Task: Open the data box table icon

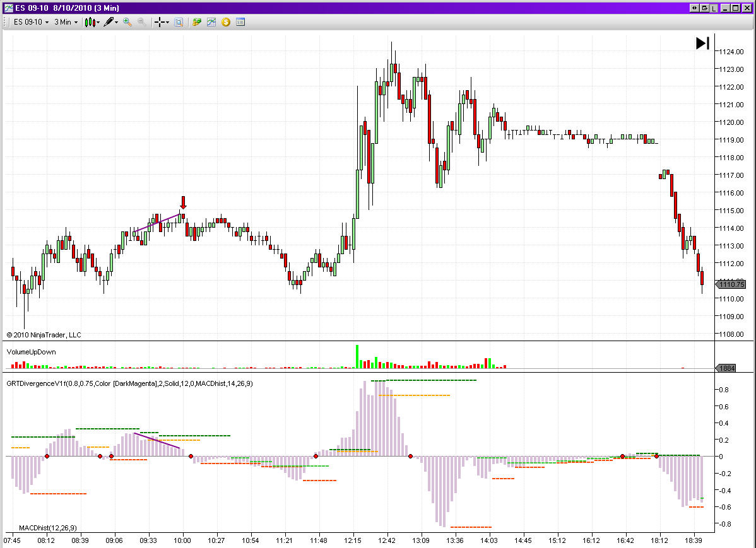Action: [x=240, y=22]
